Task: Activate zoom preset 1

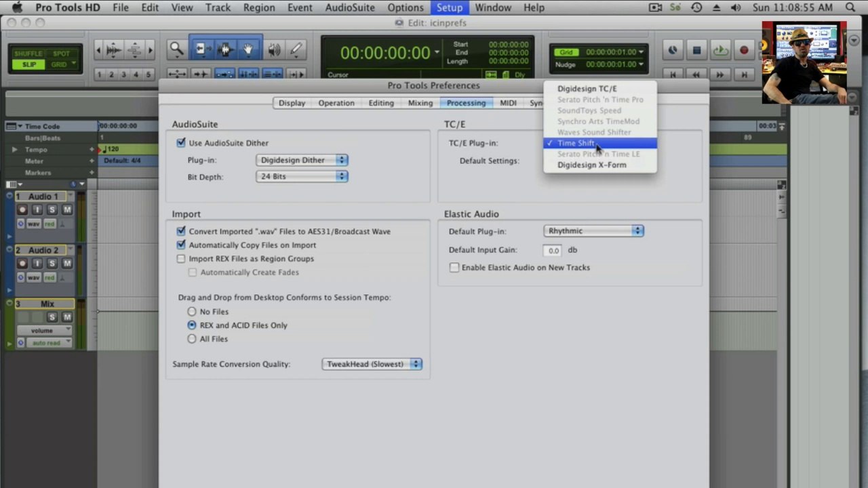Action: point(99,75)
